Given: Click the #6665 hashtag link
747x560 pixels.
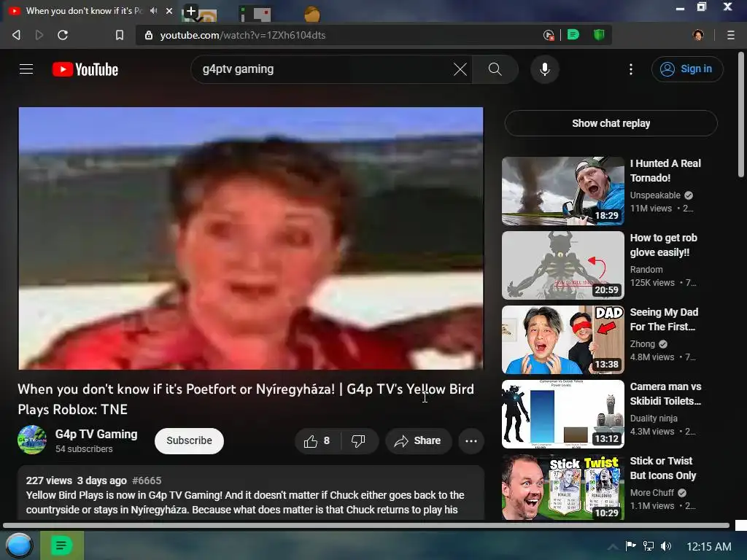Looking at the screenshot, I should (x=147, y=481).
